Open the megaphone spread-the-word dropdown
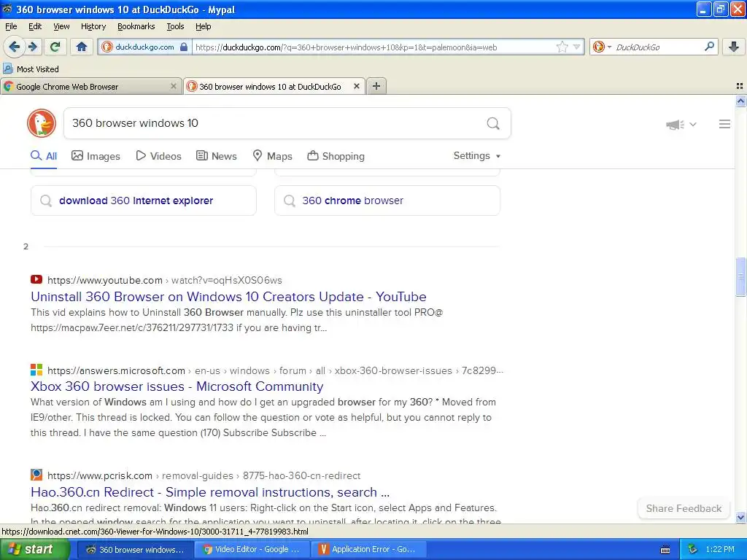This screenshot has width=747, height=560. 681,124
